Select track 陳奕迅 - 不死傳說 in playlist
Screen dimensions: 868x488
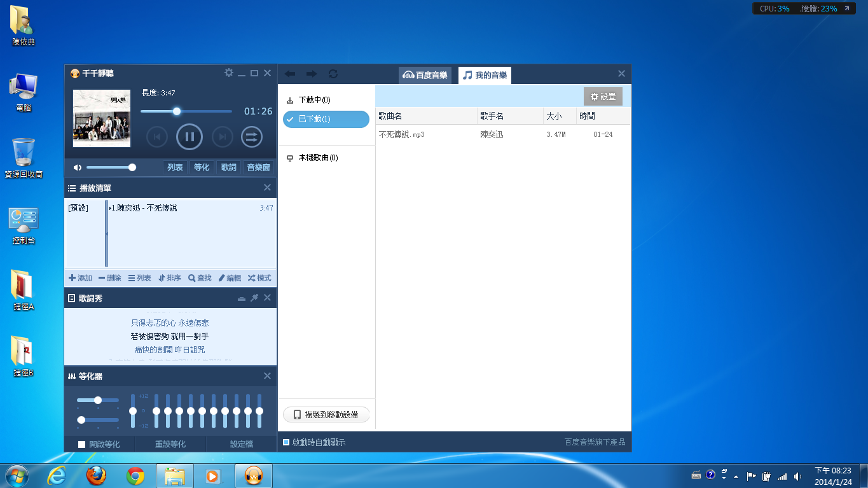[191, 208]
